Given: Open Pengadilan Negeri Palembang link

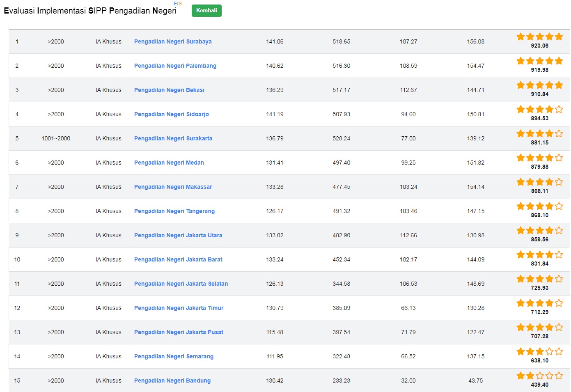Looking at the screenshot, I should pos(175,66).
